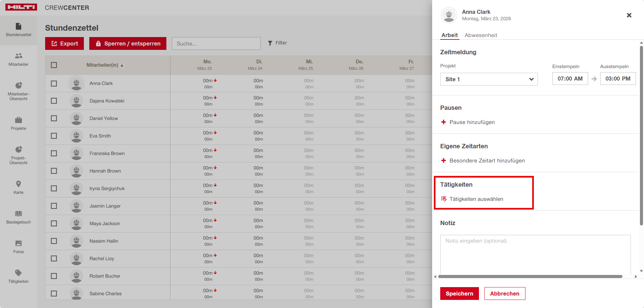Click plus icon to add Pause
Viewport: 644px width, 308px height.
(444, 122)
